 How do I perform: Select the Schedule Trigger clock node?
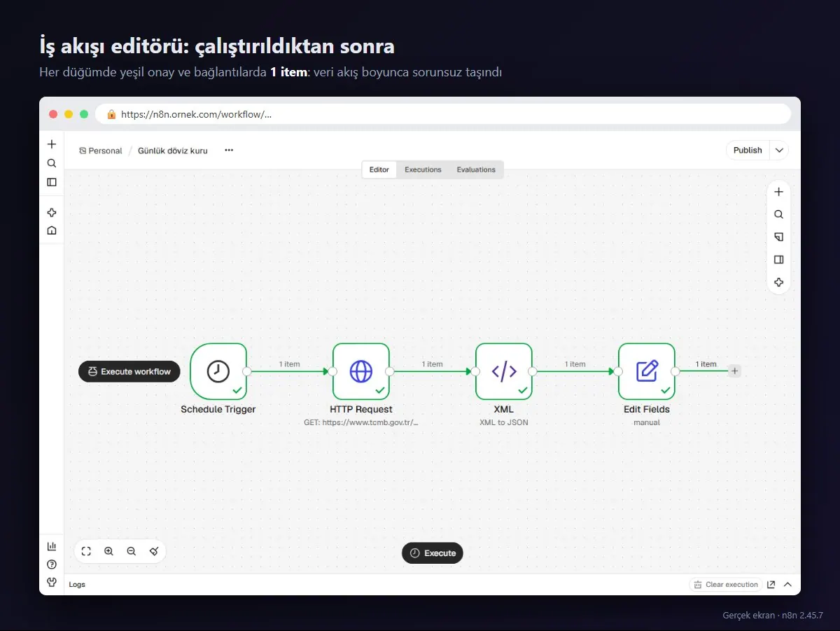tap(218, 371)
